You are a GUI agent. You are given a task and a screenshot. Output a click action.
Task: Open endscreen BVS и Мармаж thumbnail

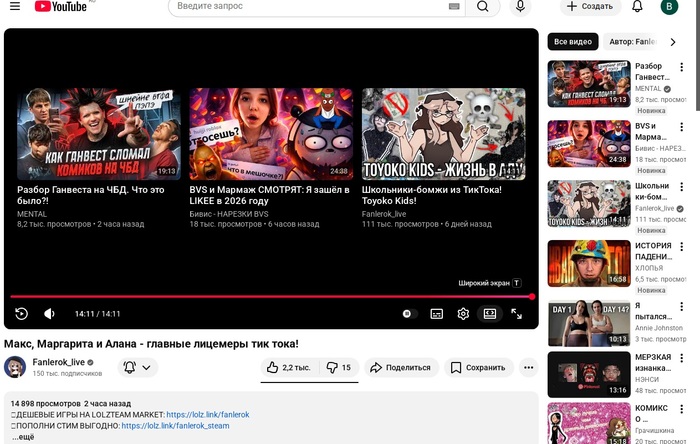271,133
